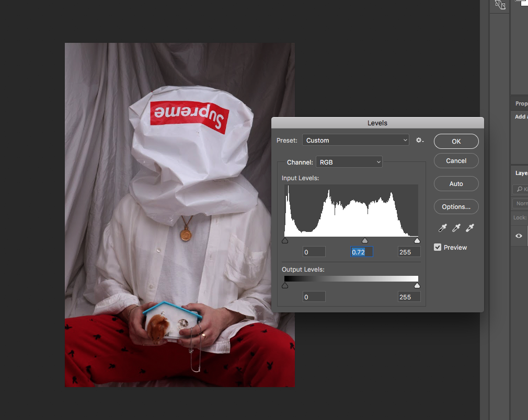Click the input highlights white slider handle
Screen dimensions: 528x420
(x=417, y=241)
